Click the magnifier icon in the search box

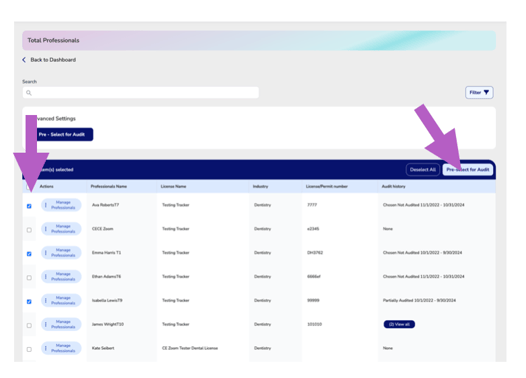29,93
